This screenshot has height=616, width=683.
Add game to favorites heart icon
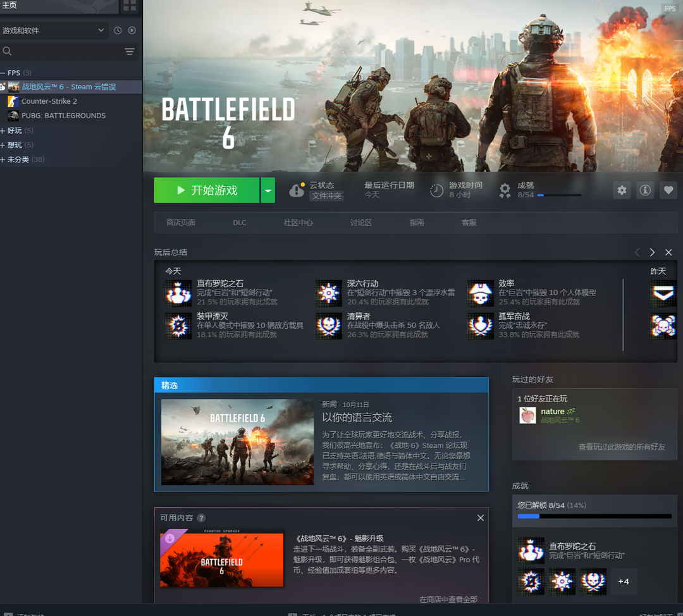pos(668,190)
